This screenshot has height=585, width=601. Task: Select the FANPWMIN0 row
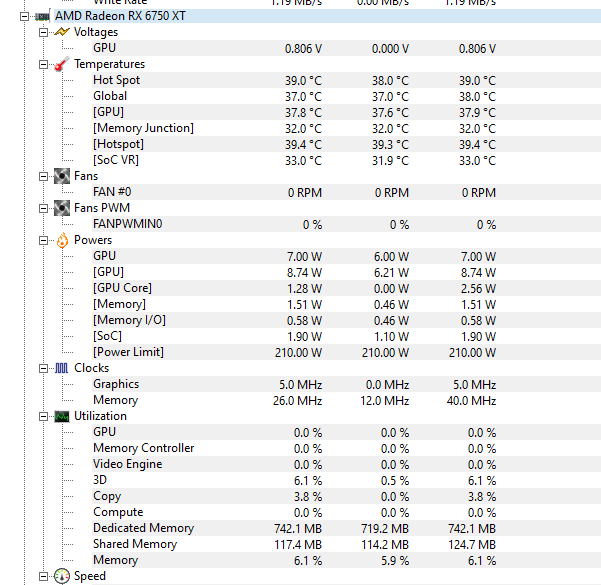(346, 224)
